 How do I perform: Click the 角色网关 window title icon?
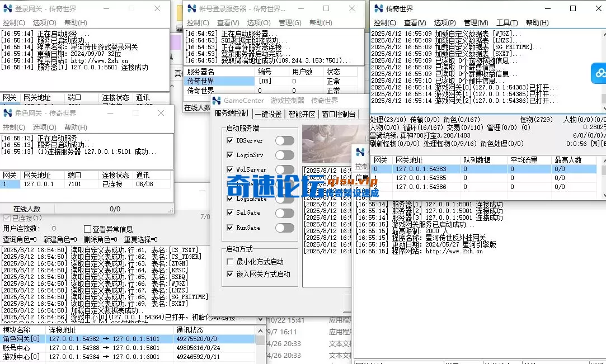tap(8, 113)
